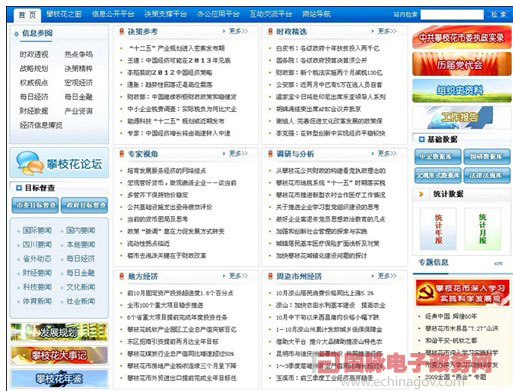Click the chat bubble icon beside 攀枝花论坛
Screen dimensions: 513x391
29,163
